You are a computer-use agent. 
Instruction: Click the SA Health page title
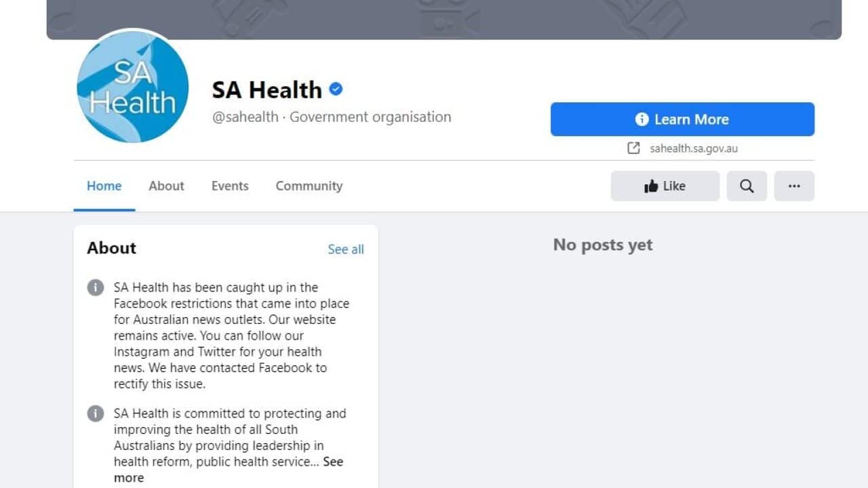click(267, 89)
